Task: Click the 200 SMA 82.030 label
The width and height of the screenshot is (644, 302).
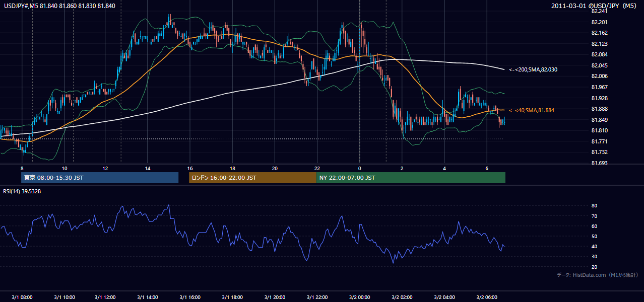Action: point(533,69)
